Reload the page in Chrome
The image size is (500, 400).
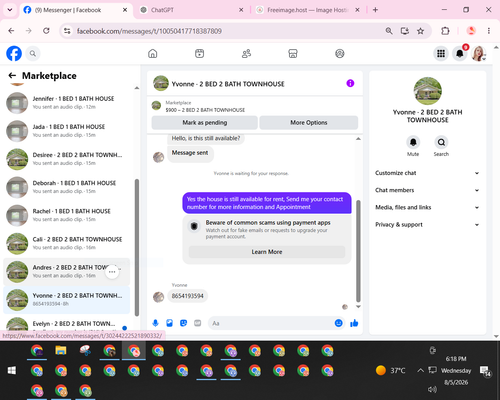click(46, 31)
